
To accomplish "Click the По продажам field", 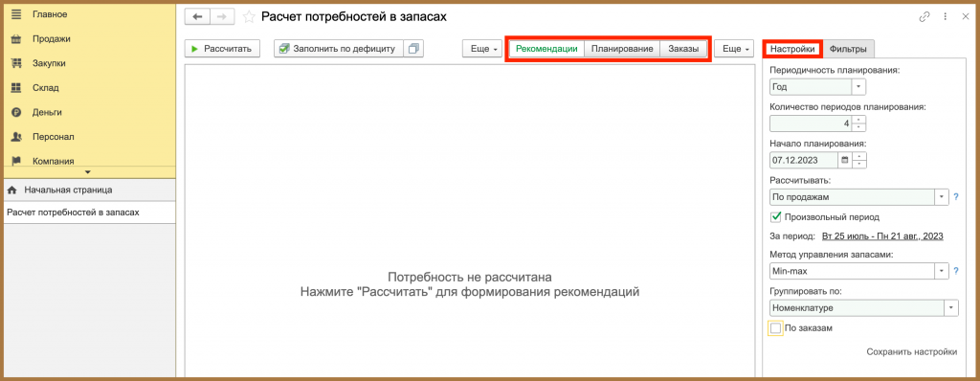I will 852,197.
